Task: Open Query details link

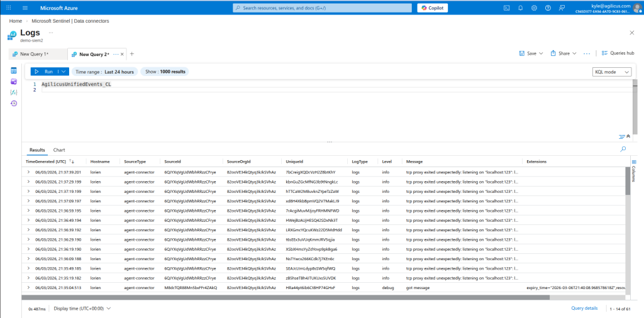Action: click(584, 308)
